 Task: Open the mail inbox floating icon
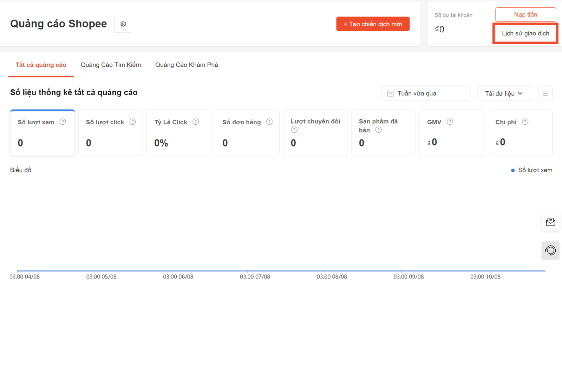point(550,222)
